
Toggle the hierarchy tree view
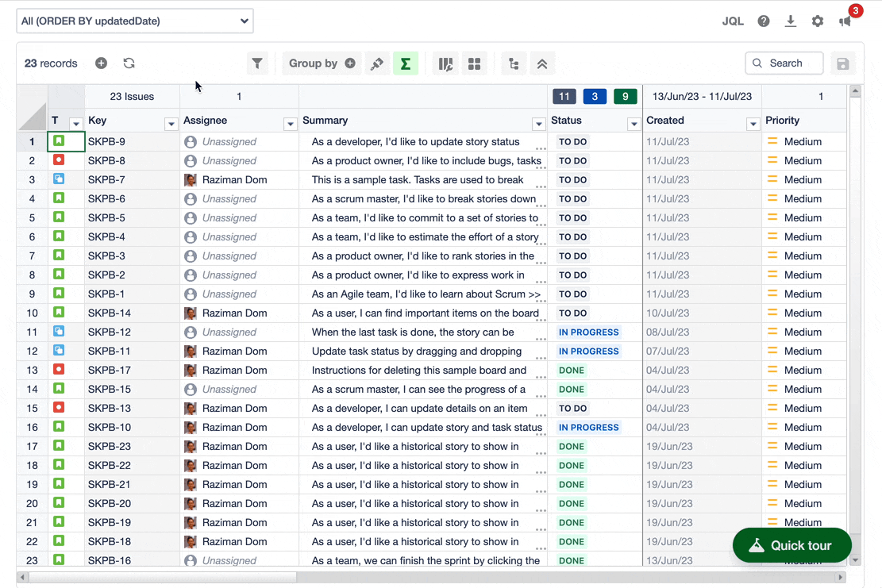(514, 63)
